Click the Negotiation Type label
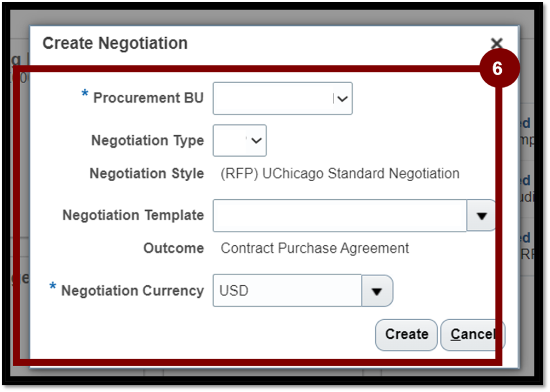 click(x=147, y=141)
